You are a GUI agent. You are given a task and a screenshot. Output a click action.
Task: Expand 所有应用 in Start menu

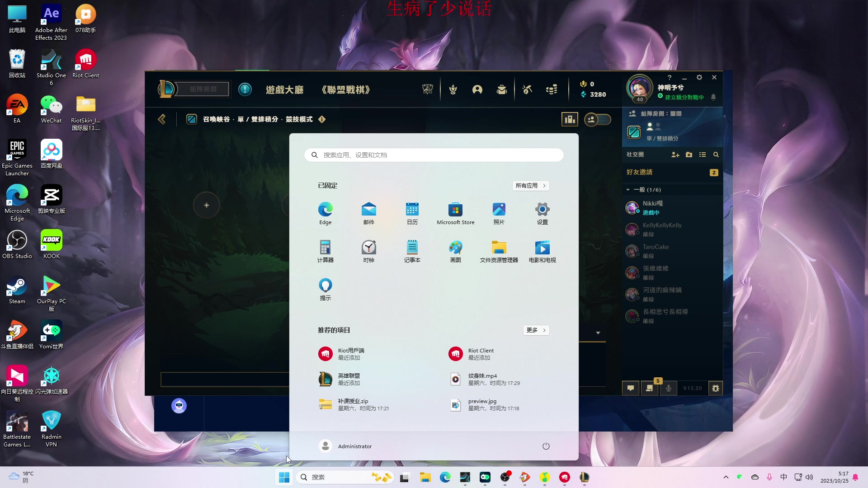[531, 186]
